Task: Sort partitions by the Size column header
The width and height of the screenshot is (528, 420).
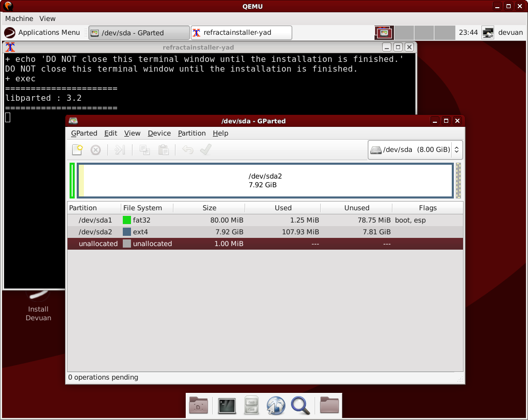Action: click(x=209, y=208)
